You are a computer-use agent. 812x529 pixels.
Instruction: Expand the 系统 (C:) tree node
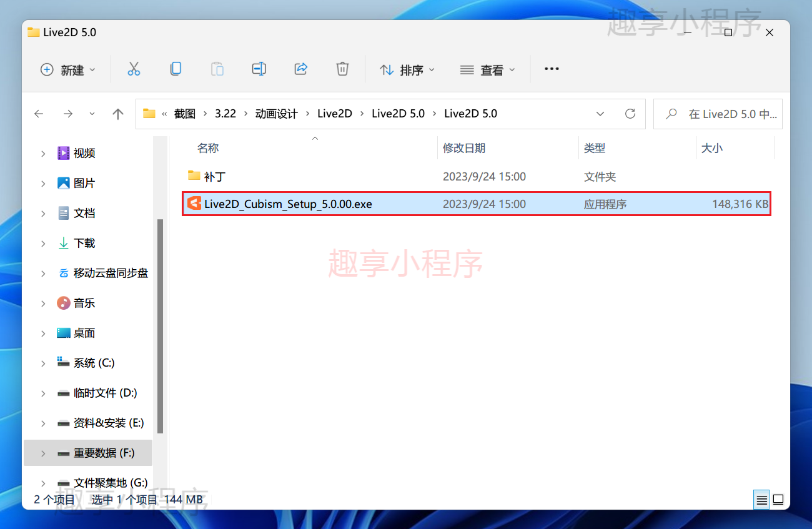click(x=43, y=363)
